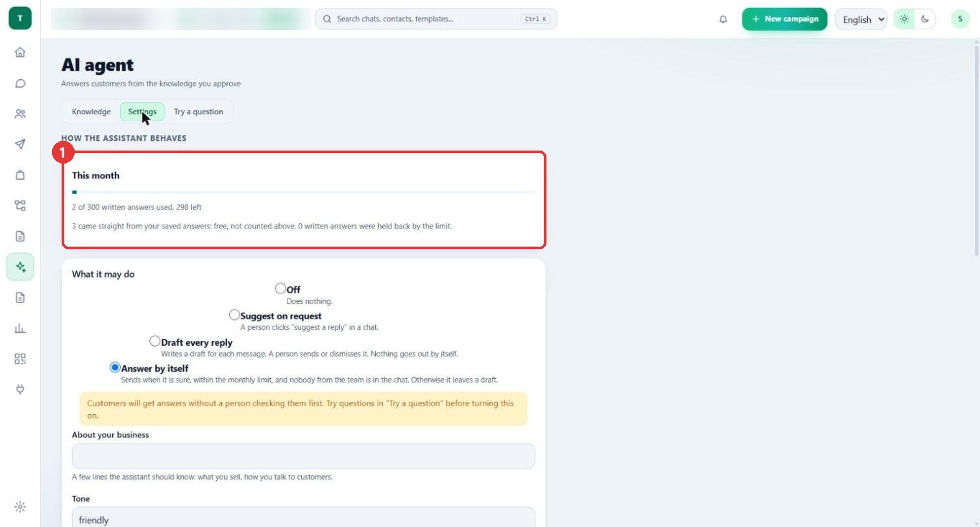Open the English language dropdown
980x527 pixels.
pyautogui.click(x=861, y=19)
